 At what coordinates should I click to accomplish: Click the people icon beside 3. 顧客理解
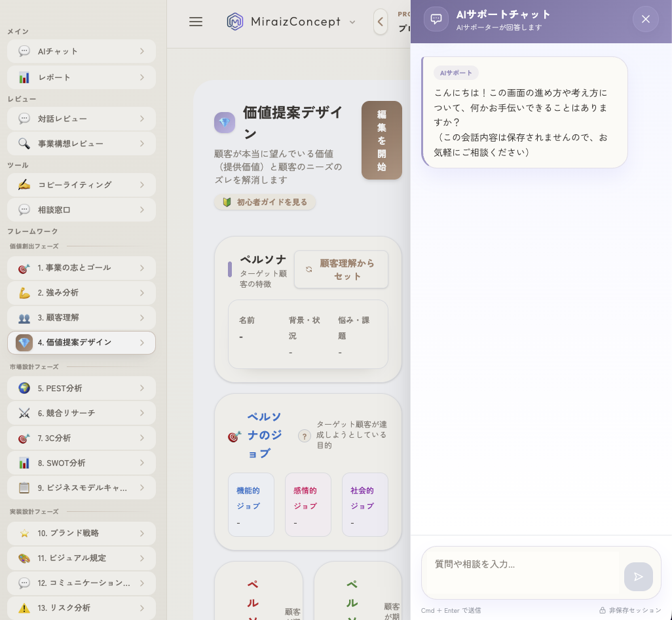[x=24, y=318]
